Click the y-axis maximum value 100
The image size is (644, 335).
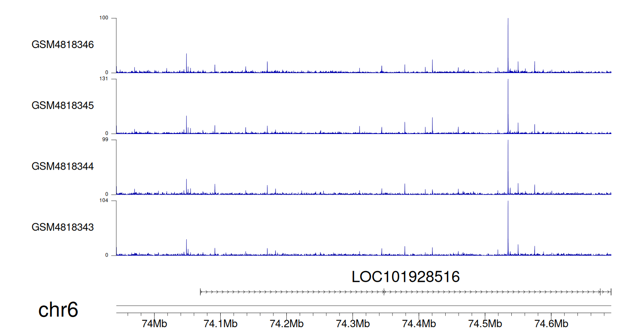[104, 18]
